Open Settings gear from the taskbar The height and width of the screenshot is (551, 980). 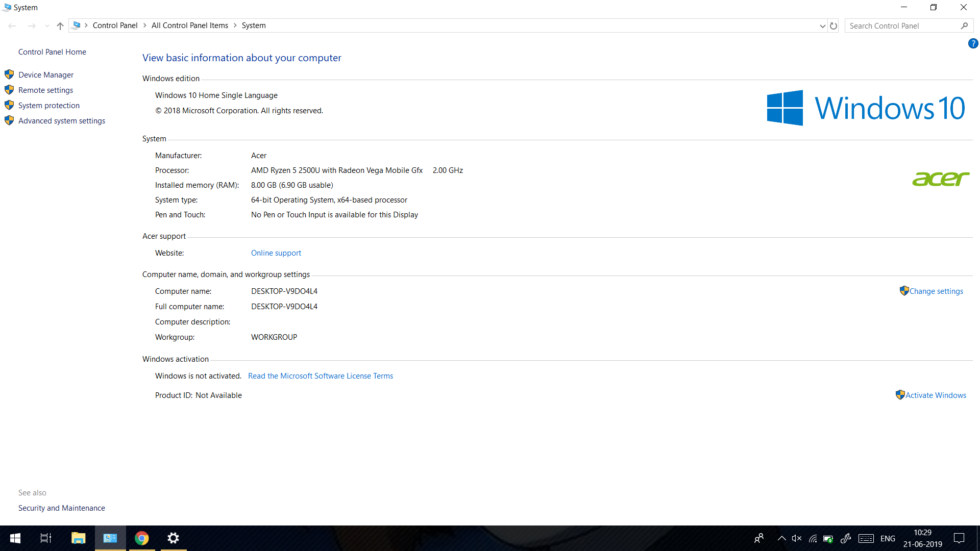click(x=174, y=538)
